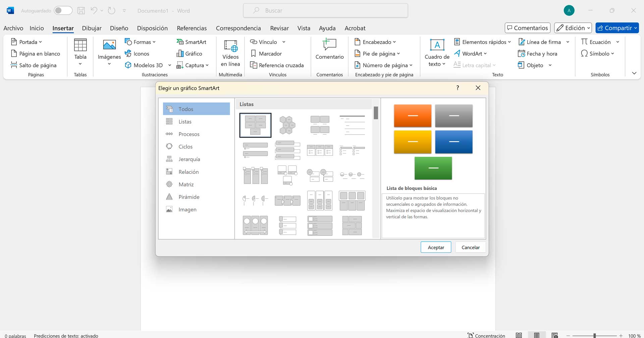Add a new Comentario from ribbon
644x338 pixels.
pos(329,50)
